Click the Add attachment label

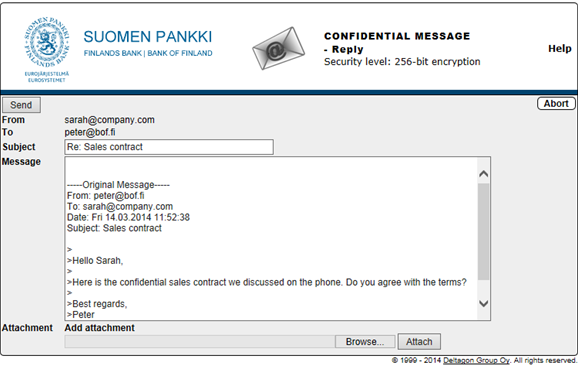point(100,328)
